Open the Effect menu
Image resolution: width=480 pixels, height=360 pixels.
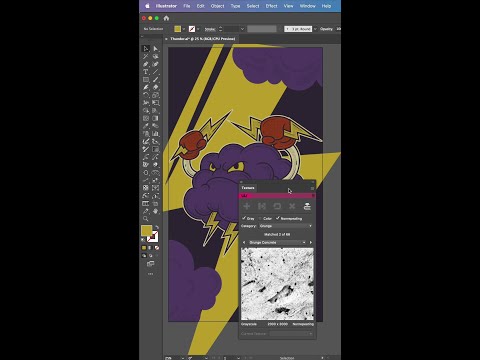pos(271,6)
